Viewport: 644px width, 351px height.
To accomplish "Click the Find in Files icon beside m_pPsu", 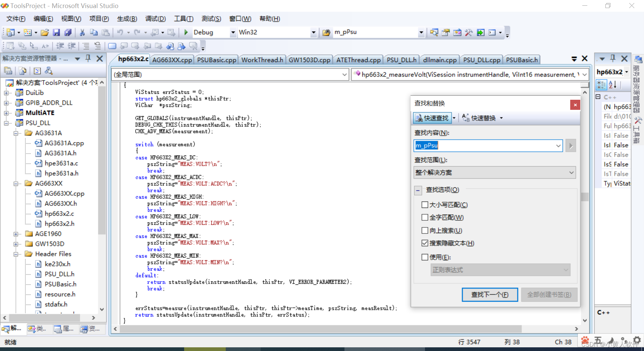I will pyautogui.click(x=326, y=33).
